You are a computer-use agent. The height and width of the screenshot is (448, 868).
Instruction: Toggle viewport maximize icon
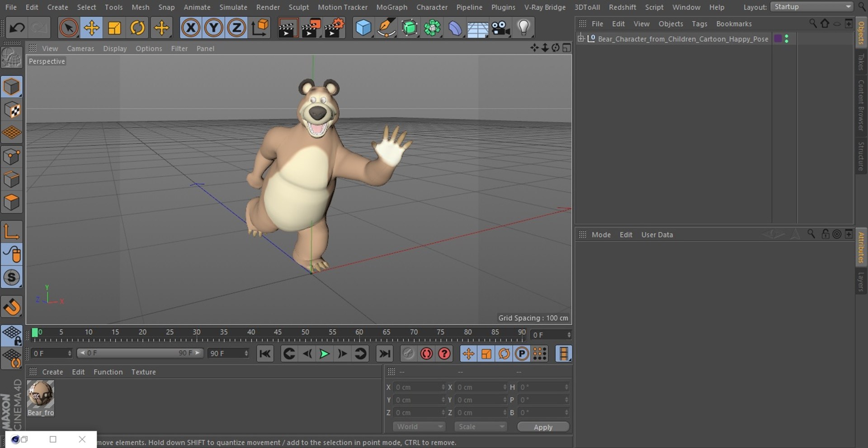[x=566, y=48]
